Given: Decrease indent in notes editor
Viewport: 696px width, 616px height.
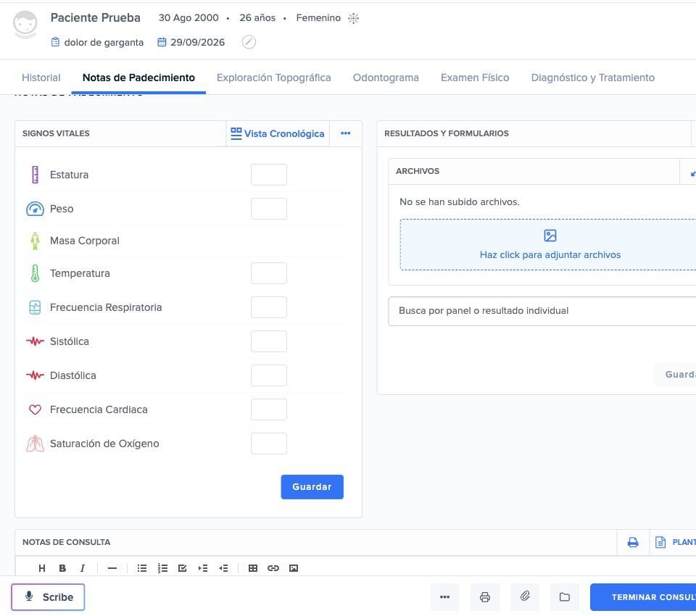Looking at the screenshot, I should pyautogui.click(x=223, y=568).
